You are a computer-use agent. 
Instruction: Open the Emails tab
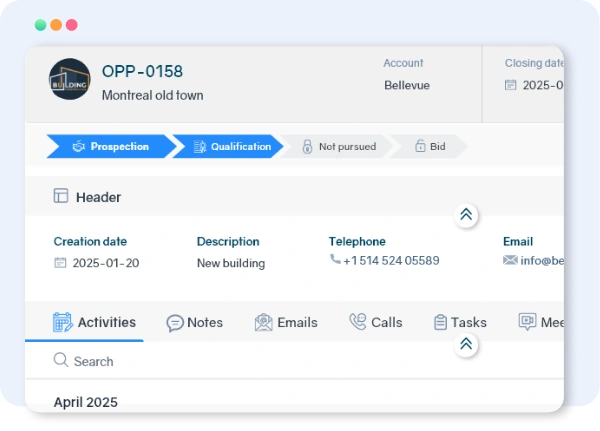click(x=286, y=322)
